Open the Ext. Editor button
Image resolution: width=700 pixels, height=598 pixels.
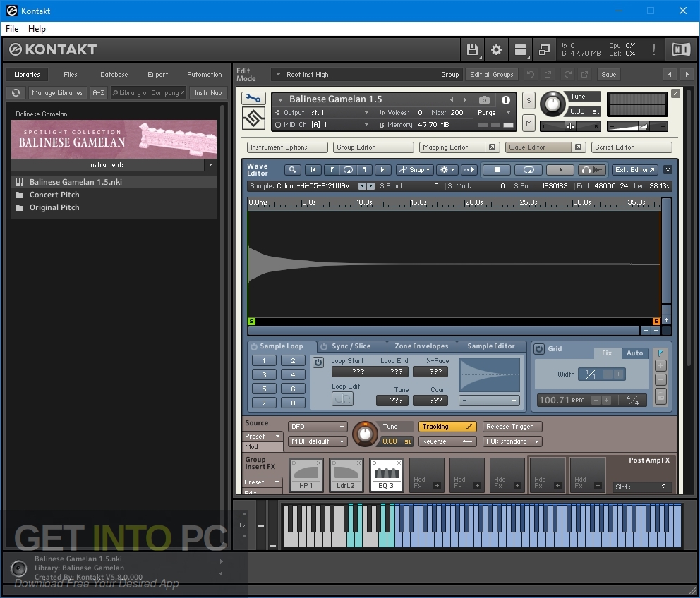click(634, 169)
